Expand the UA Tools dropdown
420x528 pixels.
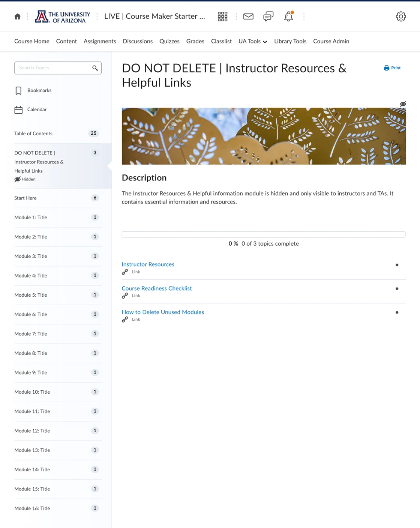253,41
